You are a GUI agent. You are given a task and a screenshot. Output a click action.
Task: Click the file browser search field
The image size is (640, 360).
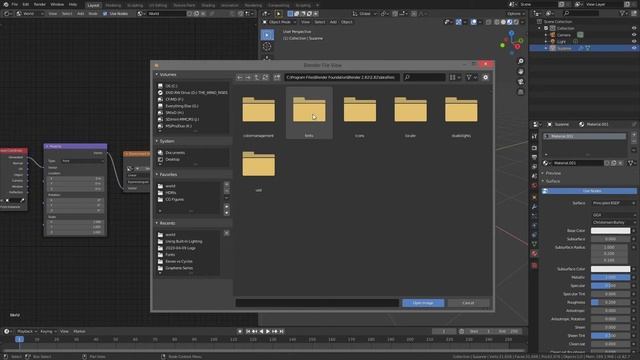coord(424,77)
